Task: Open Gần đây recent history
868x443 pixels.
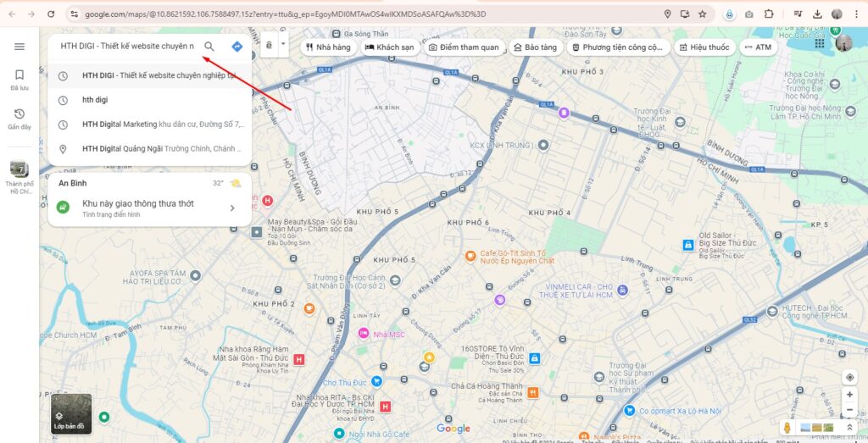Action: 19,119
